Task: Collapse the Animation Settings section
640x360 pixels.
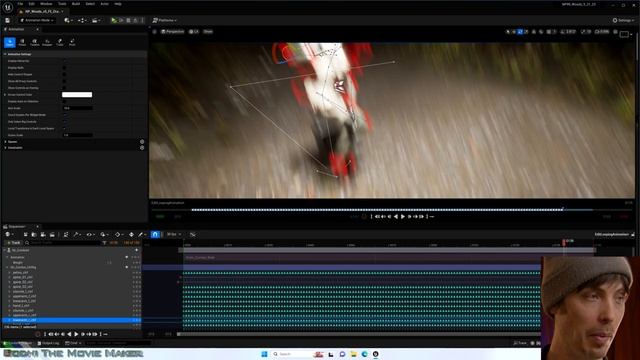Action: point(5,54)
